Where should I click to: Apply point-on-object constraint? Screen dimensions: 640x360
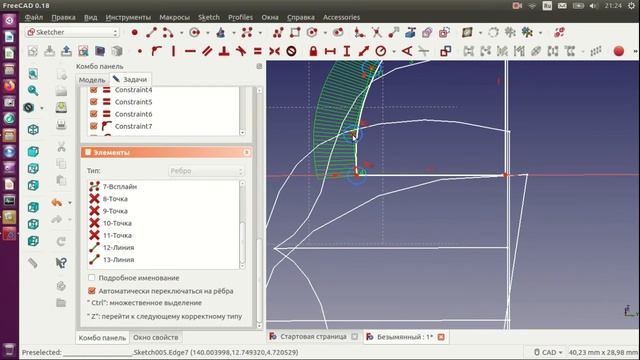tap(156, 51)
